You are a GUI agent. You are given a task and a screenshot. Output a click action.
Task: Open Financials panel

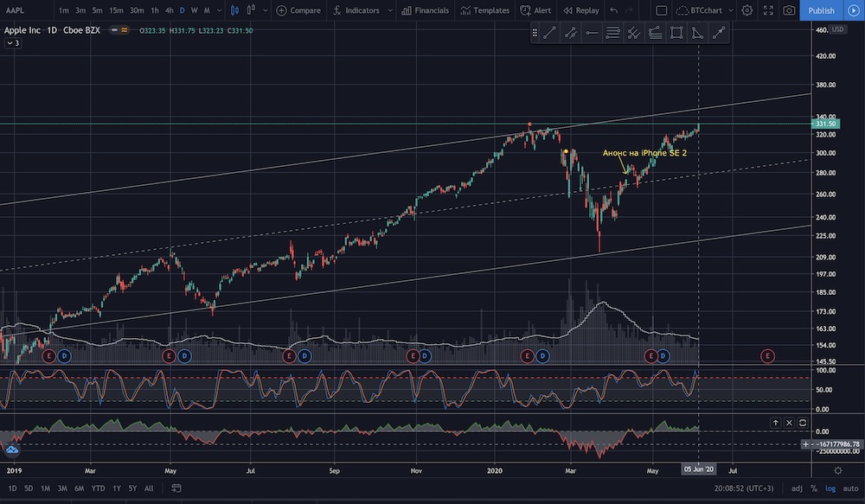point(425,10)
